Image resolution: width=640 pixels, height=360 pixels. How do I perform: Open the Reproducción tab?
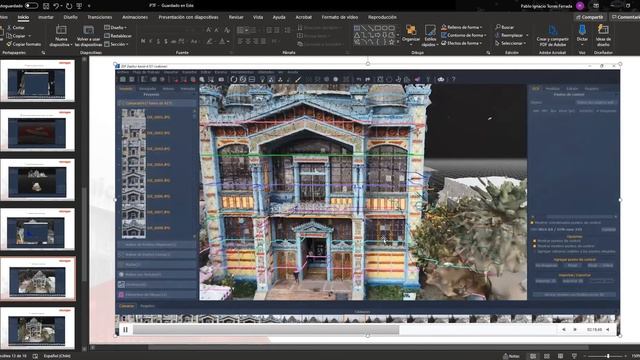click(x=382, y=17)
